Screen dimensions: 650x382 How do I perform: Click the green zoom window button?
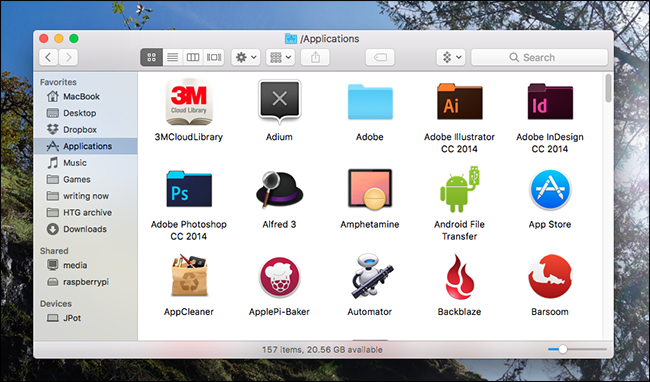[x=74, y=39]
